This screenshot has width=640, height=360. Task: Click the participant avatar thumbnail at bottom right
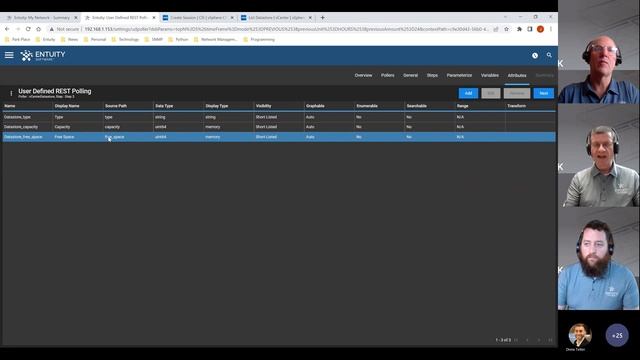(580, 335)
